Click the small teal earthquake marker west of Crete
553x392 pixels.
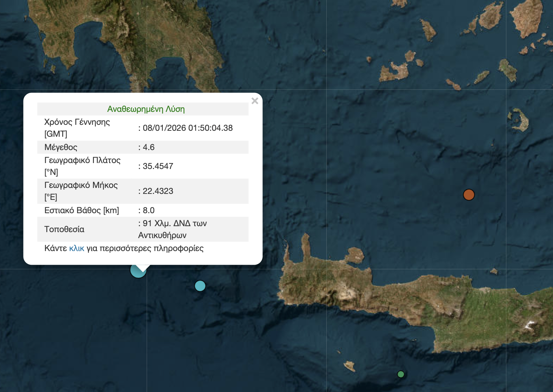pyautogui.click(x=200, y=286)
